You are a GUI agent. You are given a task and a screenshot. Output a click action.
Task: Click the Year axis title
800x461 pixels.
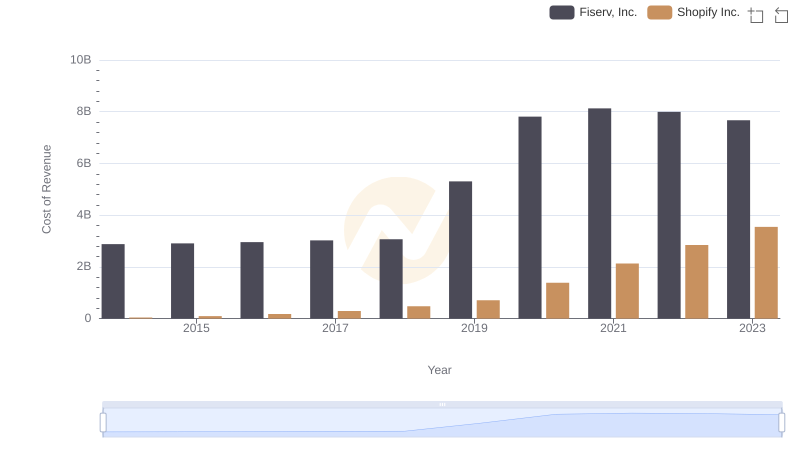point(439,370)
